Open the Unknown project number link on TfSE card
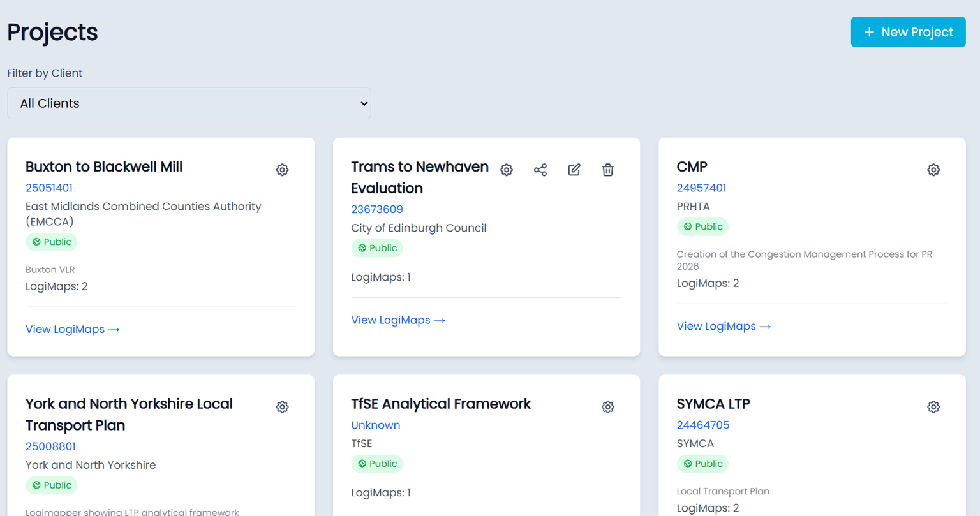This screenshot has height=516, width=980. point(376,425)
